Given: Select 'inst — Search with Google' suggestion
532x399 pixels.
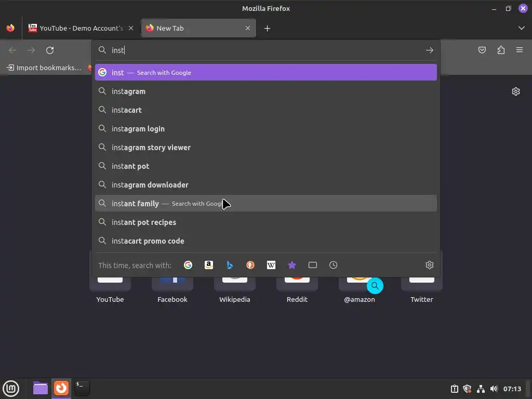Looking at the screenshot, I should 266,72.
